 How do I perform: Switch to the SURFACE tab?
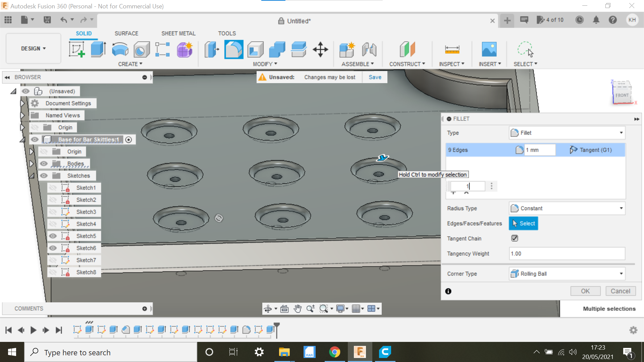tap(126, 33)
